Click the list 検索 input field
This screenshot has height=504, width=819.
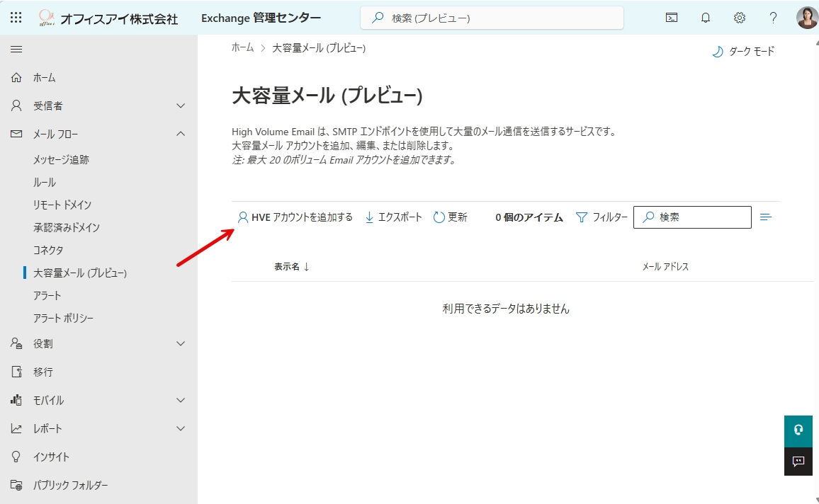pyautogui.click(x=692, y=217)
